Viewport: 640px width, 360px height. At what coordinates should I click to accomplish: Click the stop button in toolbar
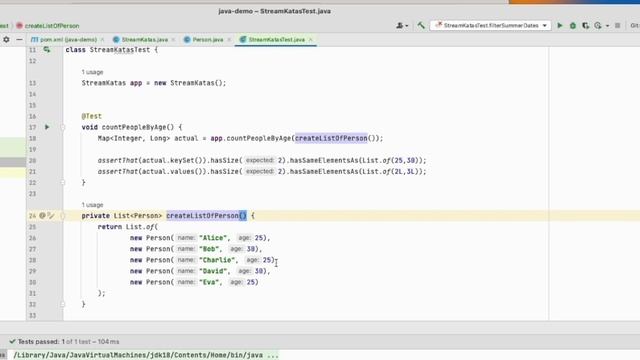click(x=618, y=25)
